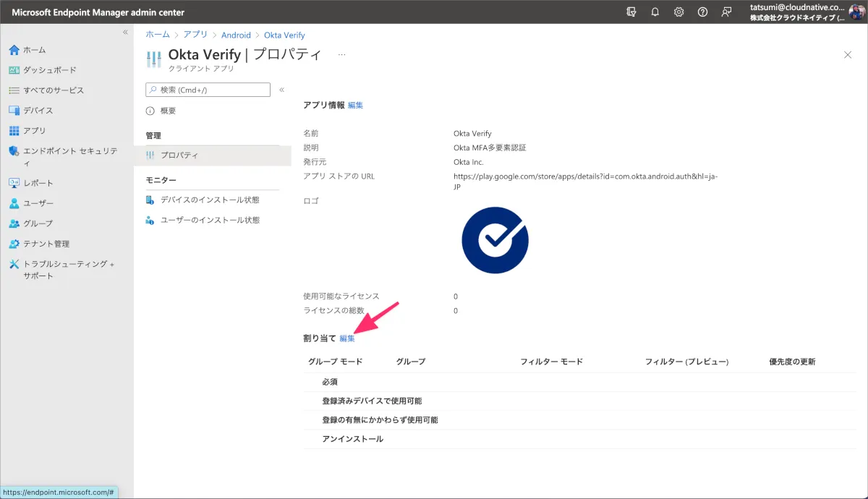Click the 優先度の更新 column header
This screenshot has width=868, height=499.
[x=792, y=362]
